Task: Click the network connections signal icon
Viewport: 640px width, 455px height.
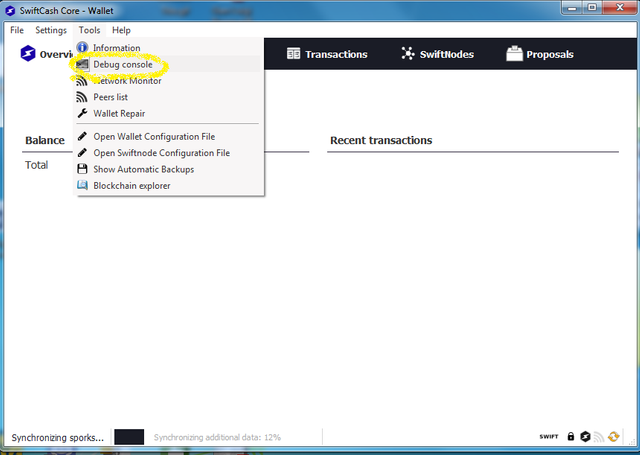Action: pyautogui.click(x=599, y=437)
